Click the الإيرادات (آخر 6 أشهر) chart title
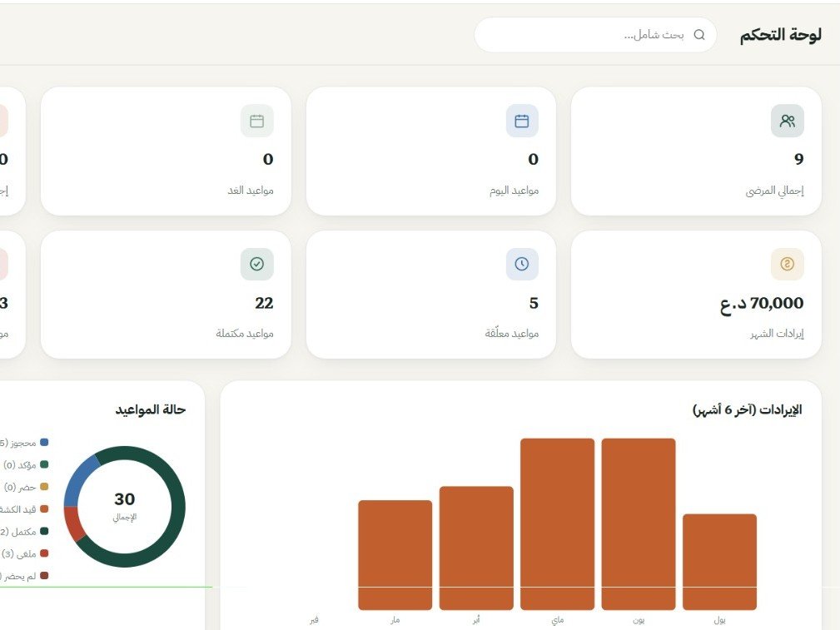Screen dimensions: 840x630 pos(748,409)
